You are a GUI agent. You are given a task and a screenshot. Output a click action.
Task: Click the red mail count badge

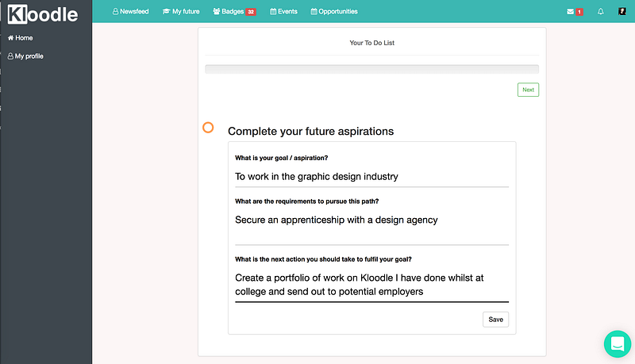579,12
